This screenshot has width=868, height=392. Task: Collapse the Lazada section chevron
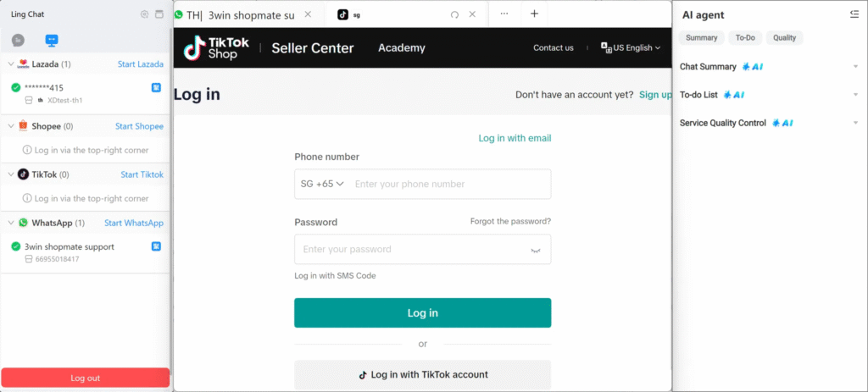(x=11, y=64)
